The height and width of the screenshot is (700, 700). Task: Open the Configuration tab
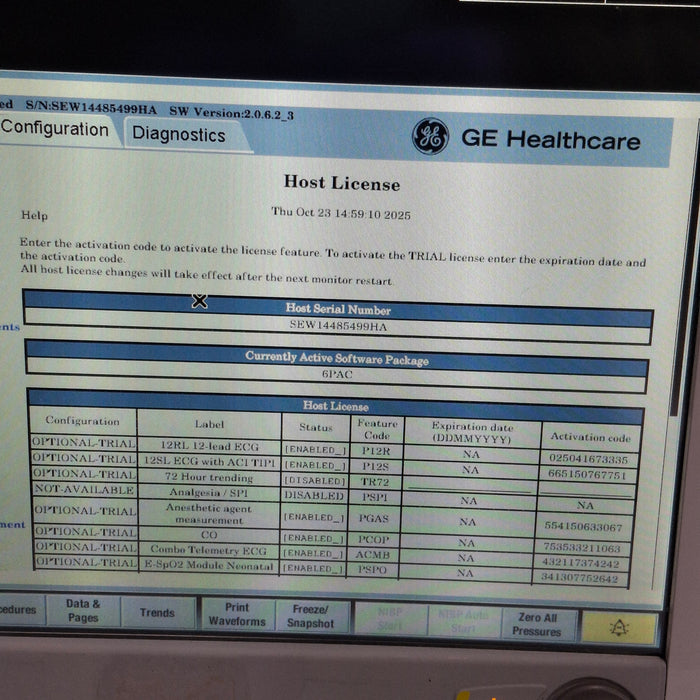pos(54,129)
